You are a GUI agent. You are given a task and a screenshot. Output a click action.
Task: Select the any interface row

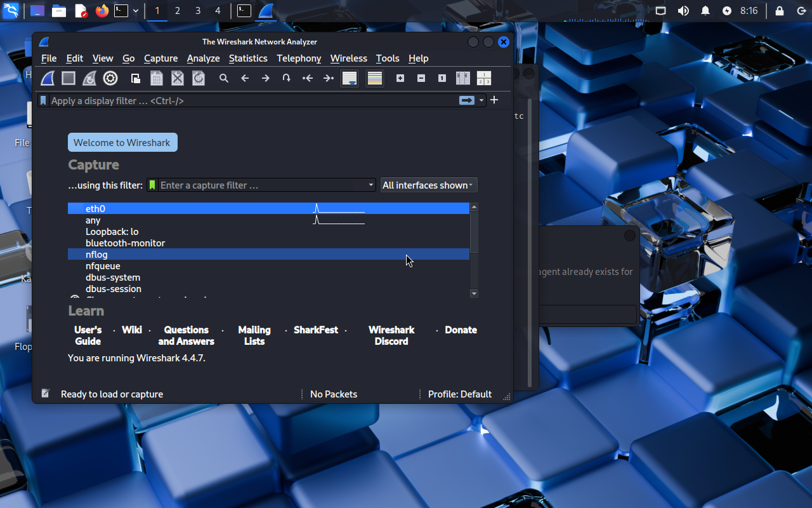[x=268, y=220]
